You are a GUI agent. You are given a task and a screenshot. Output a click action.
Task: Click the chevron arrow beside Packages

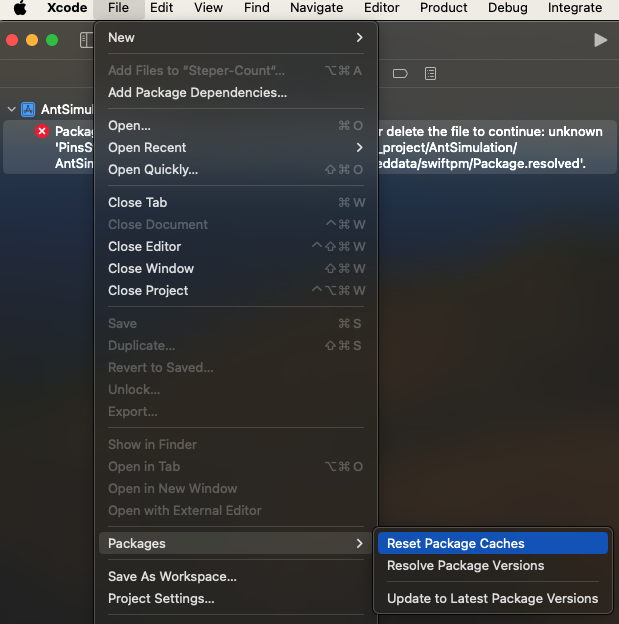pyautogui.click(x=359, y=544)
